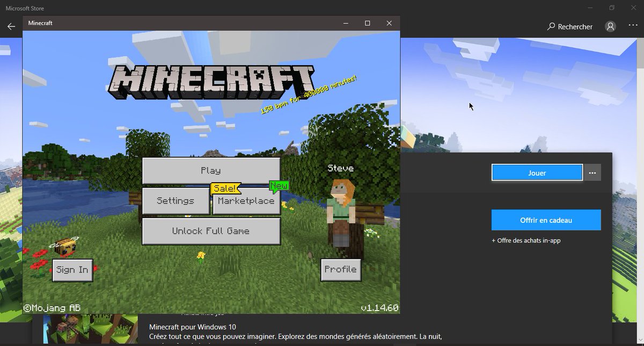Go back in Microsoft Store
Screen dimensions: 644x346
tap(11, 26)
